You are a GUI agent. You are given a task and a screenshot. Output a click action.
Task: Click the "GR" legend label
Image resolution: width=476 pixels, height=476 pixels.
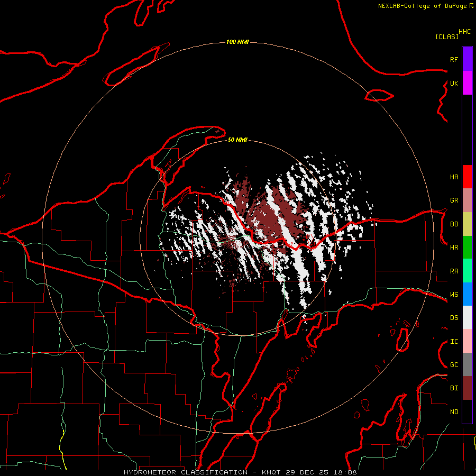[x=454, y=200]
